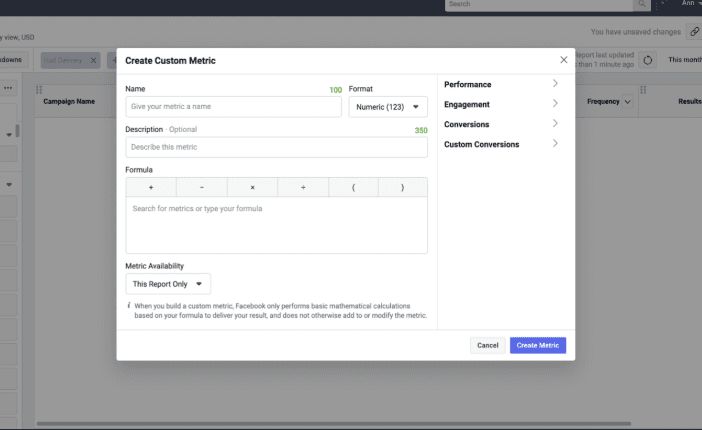Expand the Custom Conversions category
Image resolution: width=702 pixels, height=430 pixels.
pyautogui.click(x=500, y=144)
